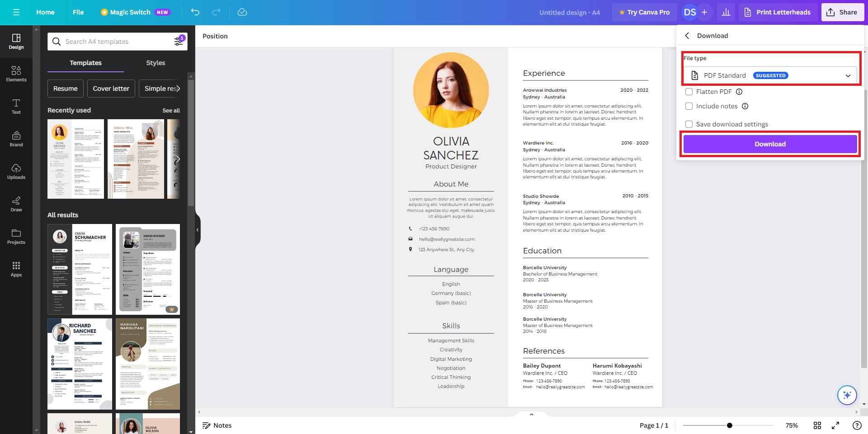
Task: Enable the Flatten PDF checkbox
Action: tap(689, 92)
